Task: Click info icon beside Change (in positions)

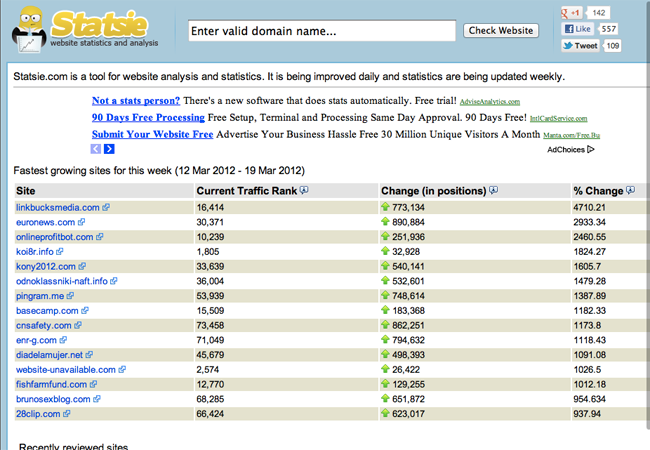Action: click(x=493, y=190)
